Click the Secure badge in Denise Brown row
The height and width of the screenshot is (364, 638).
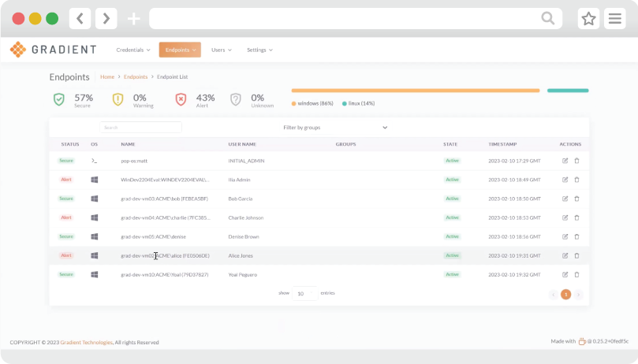[x=66, y=236]
